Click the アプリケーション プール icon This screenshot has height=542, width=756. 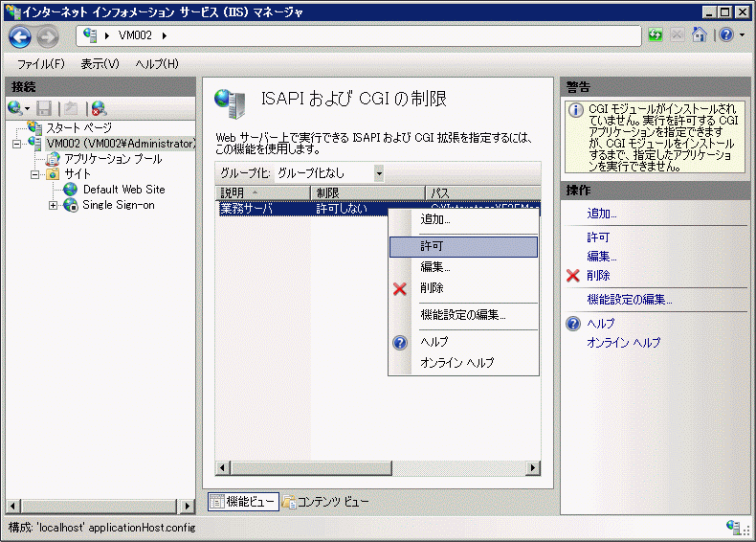(52, 159)
